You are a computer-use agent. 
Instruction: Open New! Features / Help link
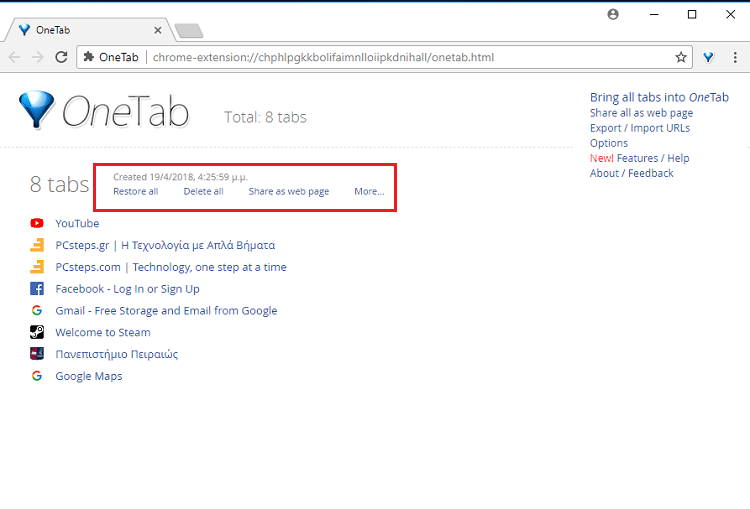point(639,158)
